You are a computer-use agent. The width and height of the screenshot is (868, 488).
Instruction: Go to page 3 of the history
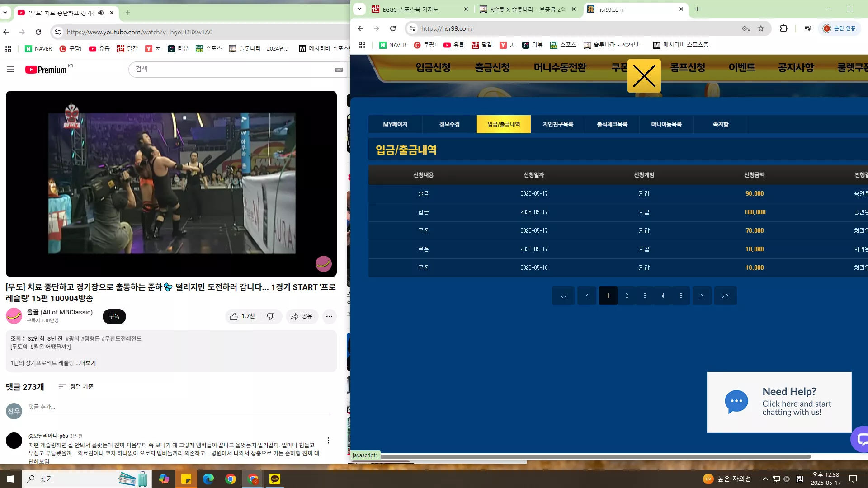tap(645, 296)
